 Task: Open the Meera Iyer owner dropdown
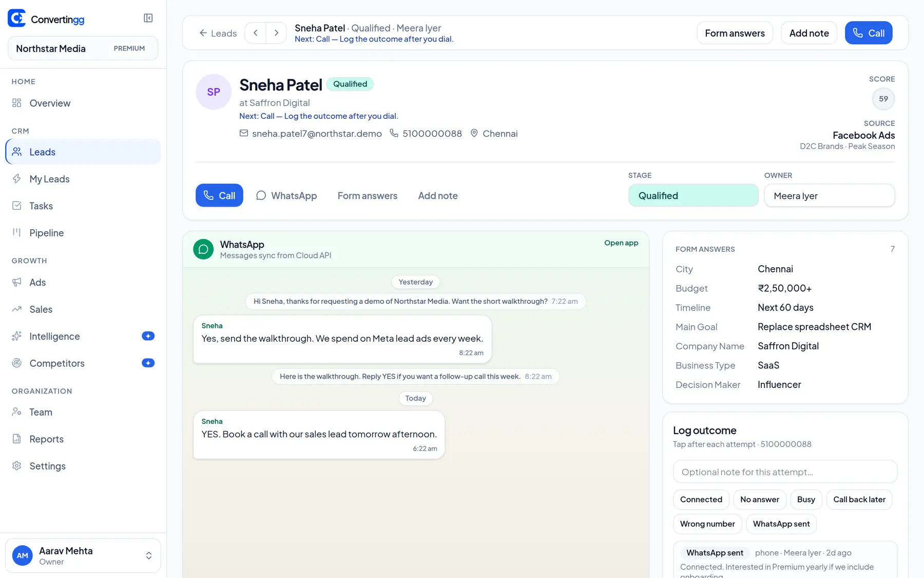829,196
